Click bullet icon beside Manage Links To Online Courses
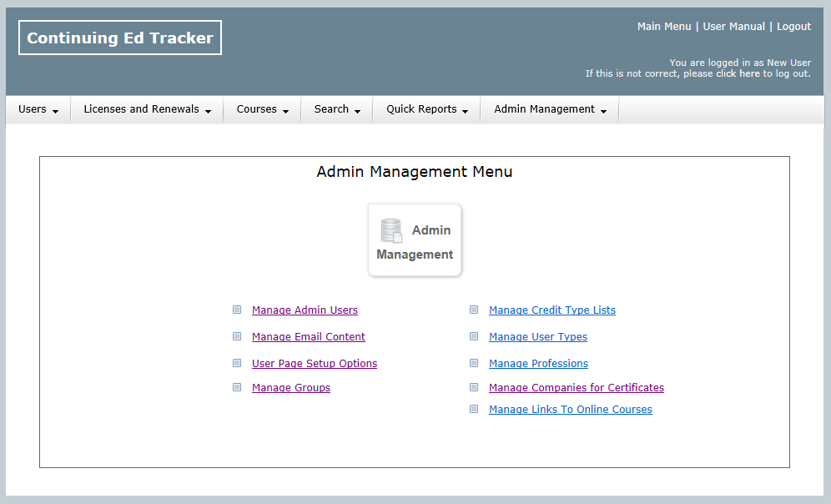 pyautogui.click(x=474, y=409)
